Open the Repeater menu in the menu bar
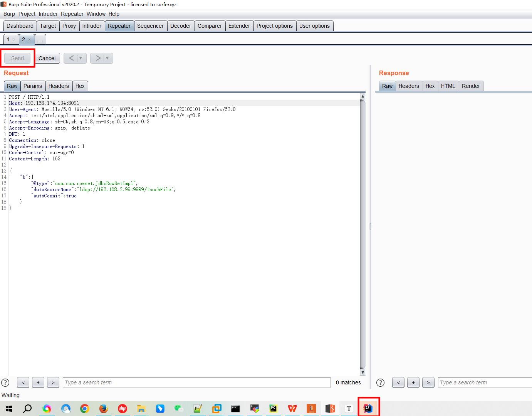Screen dimensions: 532x416 click(72, 14)
